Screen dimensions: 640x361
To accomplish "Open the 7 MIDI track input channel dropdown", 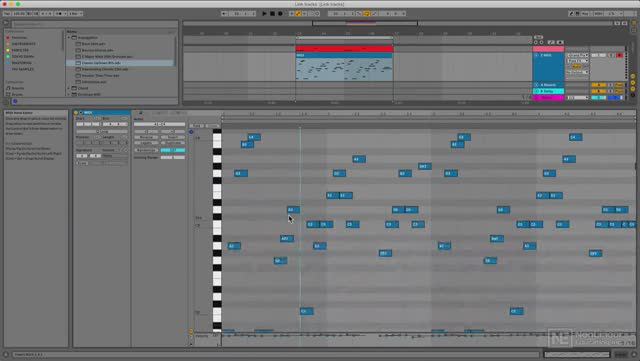I will tap(577, 61).
